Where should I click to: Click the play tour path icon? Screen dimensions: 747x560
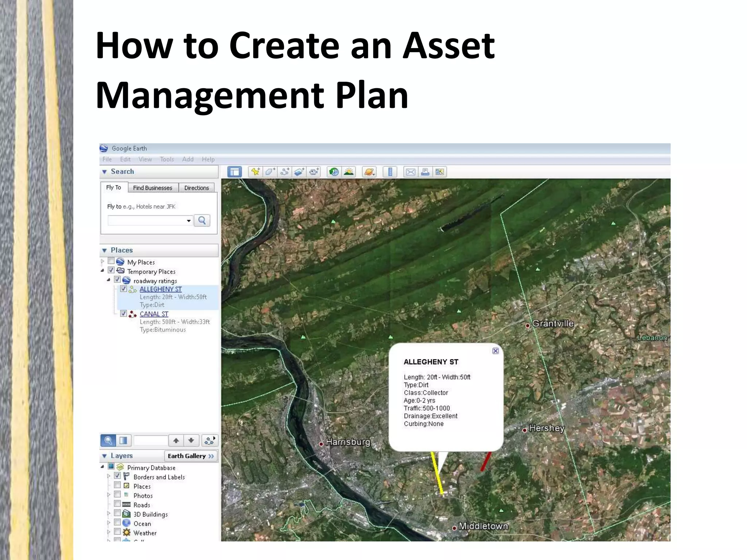click(210, 440)
